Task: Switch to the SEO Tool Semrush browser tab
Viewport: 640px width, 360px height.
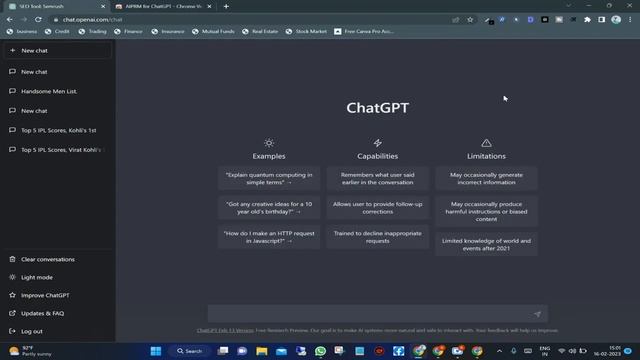Action: pos(55,7)
